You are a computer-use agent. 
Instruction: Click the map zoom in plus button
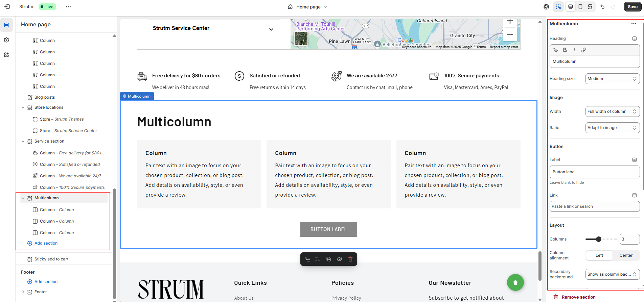pyautogui.click(x=510, y=21)
